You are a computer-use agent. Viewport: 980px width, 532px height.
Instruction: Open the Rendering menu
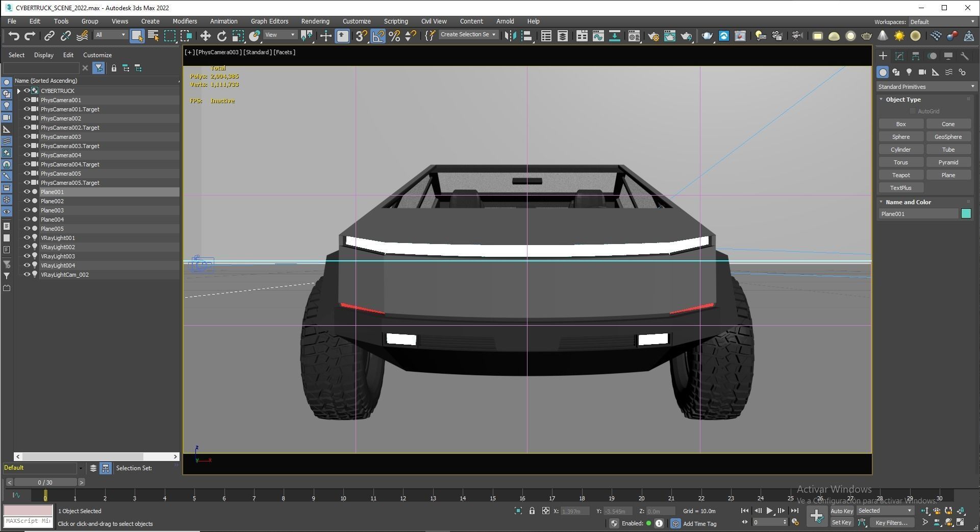click(315, 21)
